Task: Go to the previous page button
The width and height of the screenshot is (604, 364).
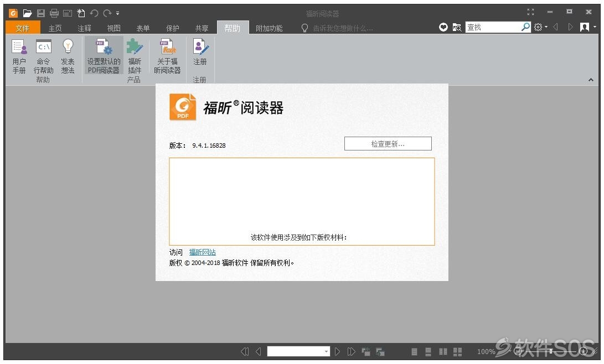Action: [x=259, y=352]
